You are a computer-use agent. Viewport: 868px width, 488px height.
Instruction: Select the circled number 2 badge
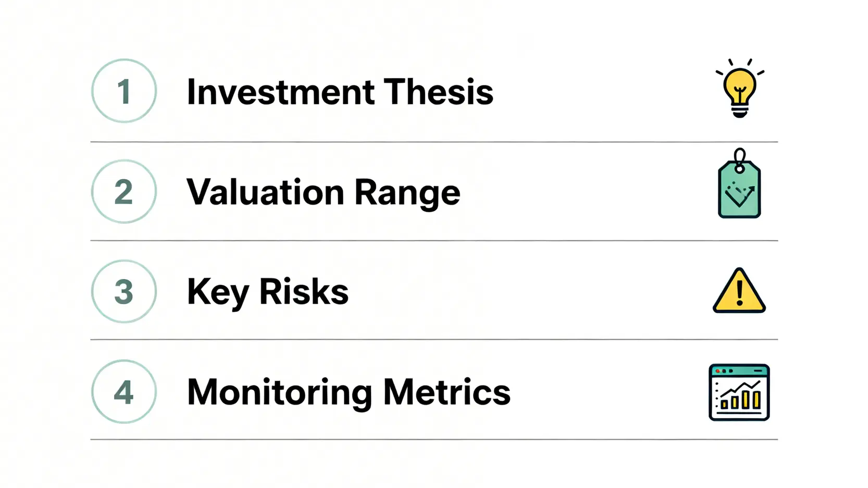[x=124, y=192]
